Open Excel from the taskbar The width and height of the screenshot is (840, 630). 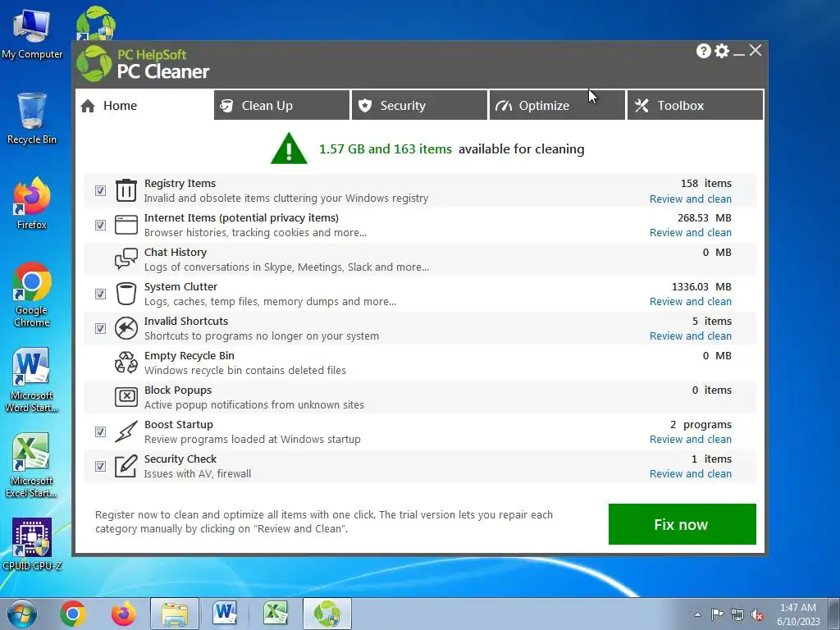[276, 614]
